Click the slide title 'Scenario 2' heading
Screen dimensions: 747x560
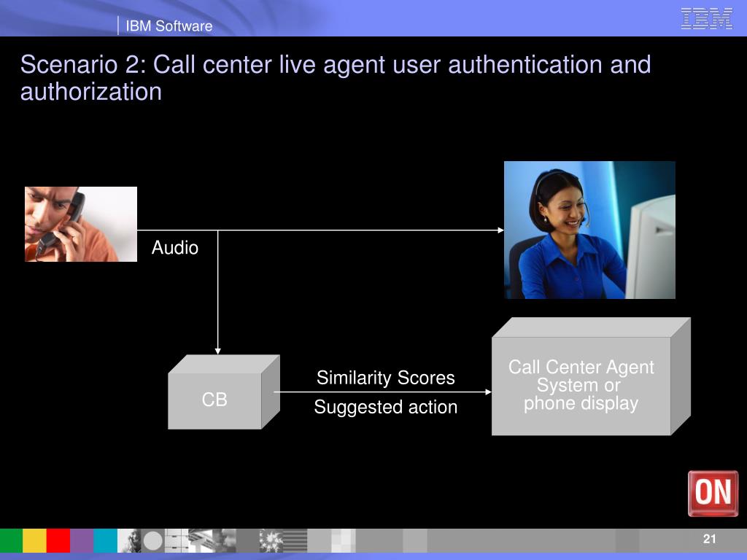pos(336,77)
